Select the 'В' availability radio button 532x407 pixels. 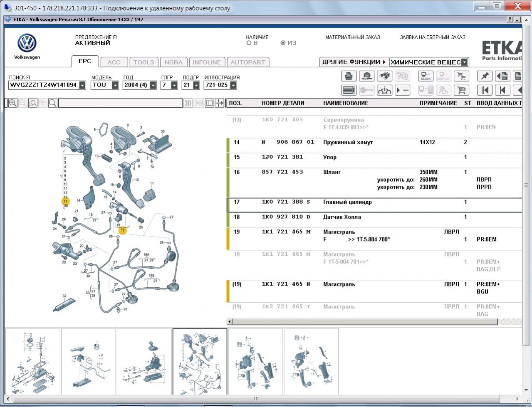tap(249, 43)
